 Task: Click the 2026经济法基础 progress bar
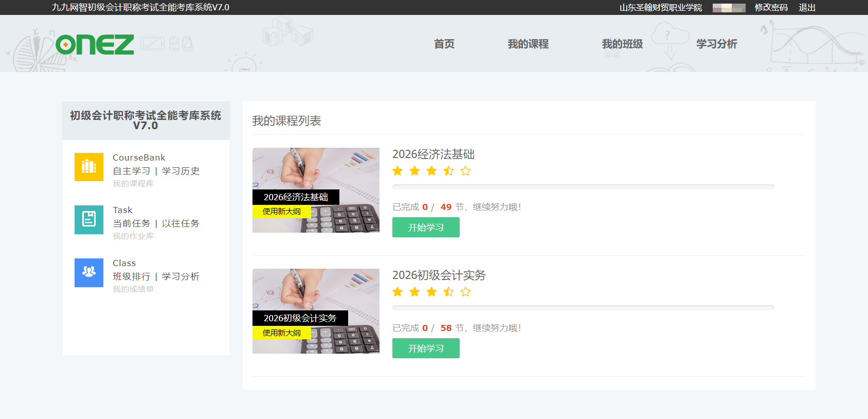(x=583, y=187)
